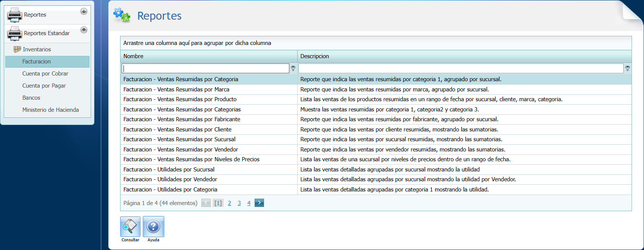The height and width of the screenshot is (250, 644).
Task: Click the Reportes gears header icon
Action: point(122,15)
